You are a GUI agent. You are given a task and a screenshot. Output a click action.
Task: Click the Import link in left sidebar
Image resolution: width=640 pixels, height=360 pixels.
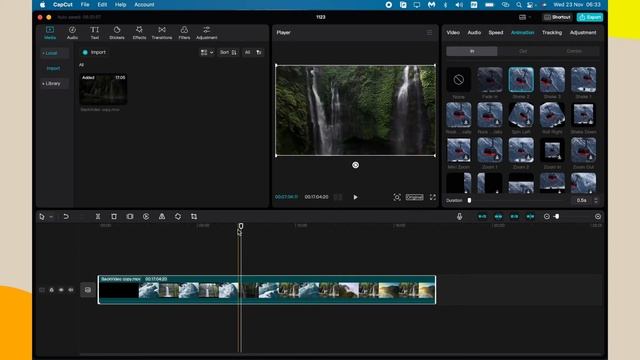(53, 68)
